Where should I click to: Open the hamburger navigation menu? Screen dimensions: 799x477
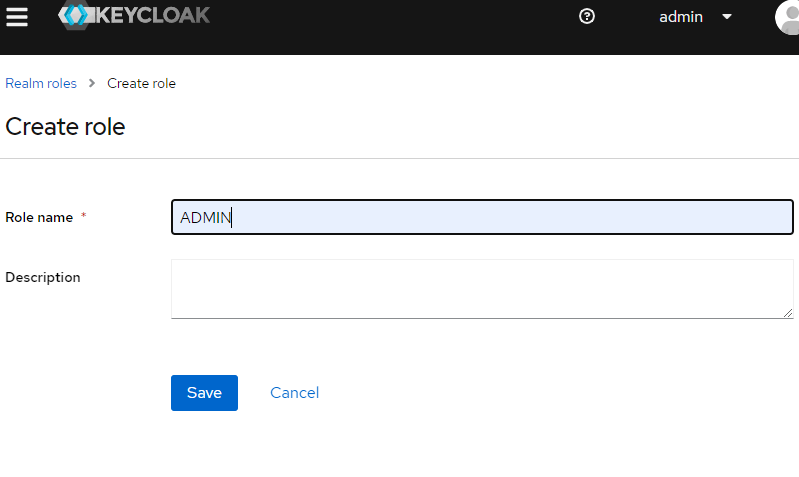coord(17,16)
